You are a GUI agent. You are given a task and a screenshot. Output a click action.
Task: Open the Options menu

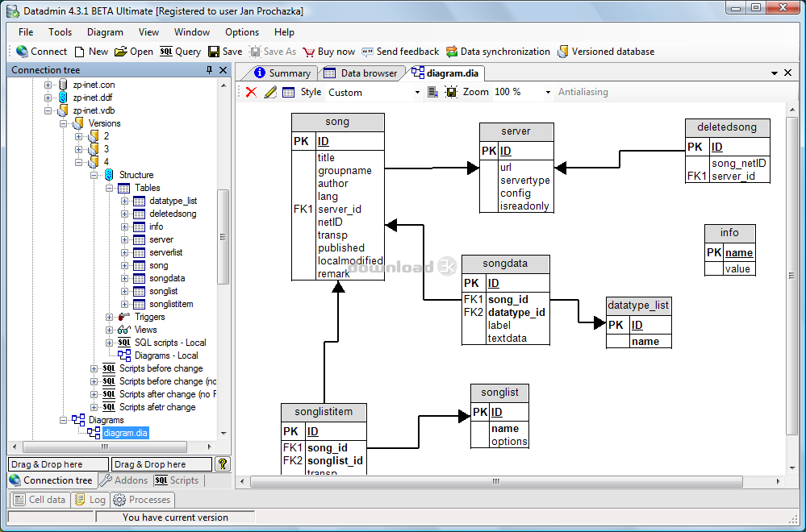pyautogui.click(x=241, y=31)
